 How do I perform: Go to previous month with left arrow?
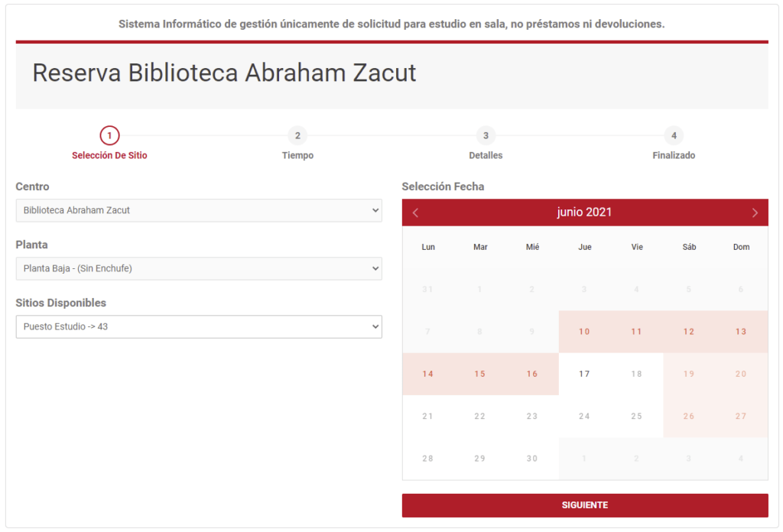tap(416, 212)
